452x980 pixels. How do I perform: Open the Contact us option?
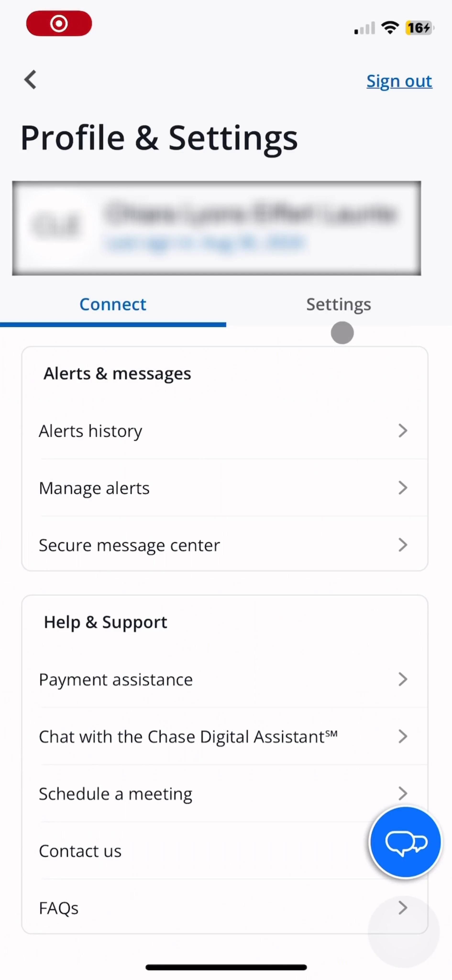point(80,851)
